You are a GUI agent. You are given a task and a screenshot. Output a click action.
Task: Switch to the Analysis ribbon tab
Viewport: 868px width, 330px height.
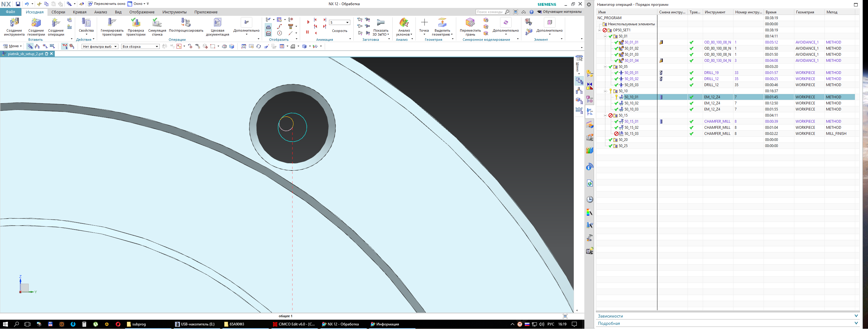click(x=100, y=12)
